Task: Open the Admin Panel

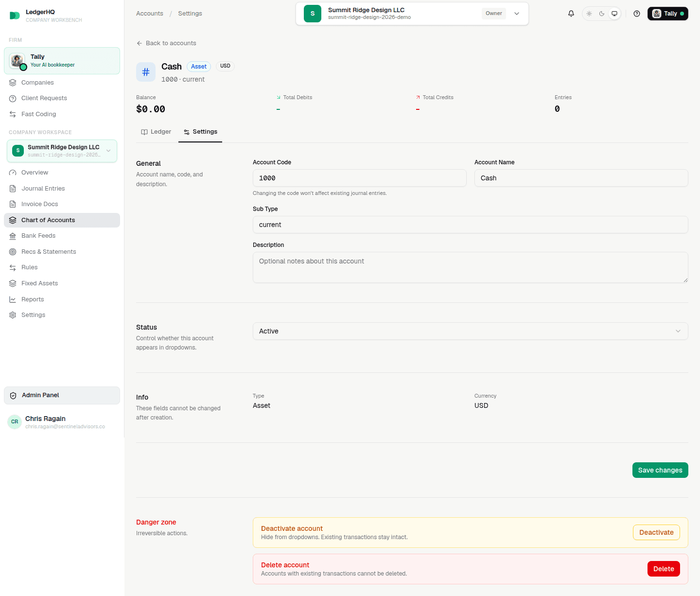Action: point(62,395)
